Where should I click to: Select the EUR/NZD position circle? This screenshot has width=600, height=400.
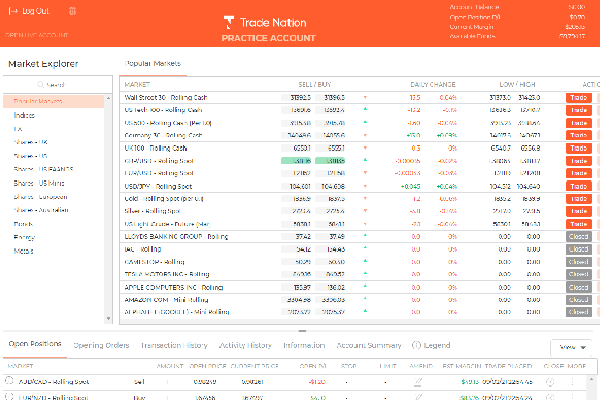9,397
